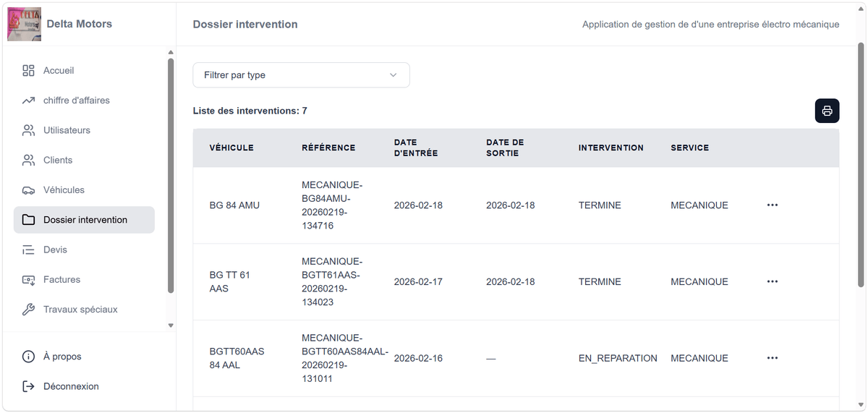
Task: Click the Dossier intervention folder icon
Action: click(28, 220)
